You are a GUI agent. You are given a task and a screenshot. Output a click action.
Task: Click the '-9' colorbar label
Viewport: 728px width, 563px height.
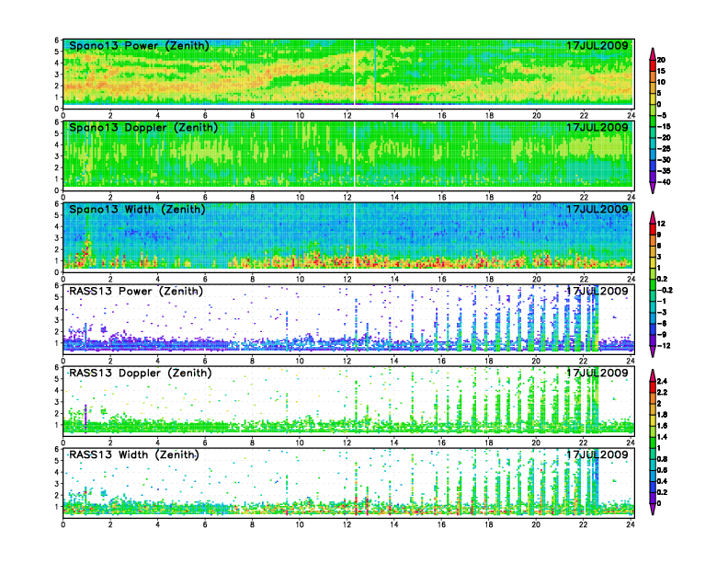pos(662,335)
